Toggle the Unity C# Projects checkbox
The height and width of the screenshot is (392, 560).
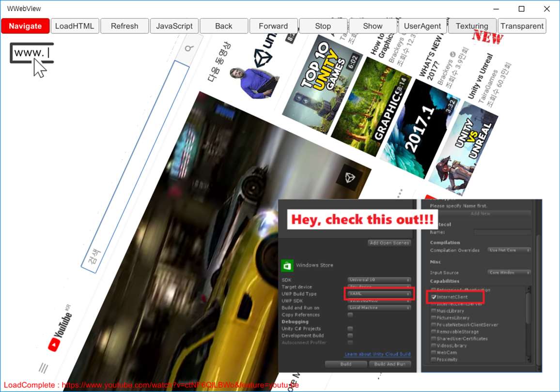[x=350, y=329]
